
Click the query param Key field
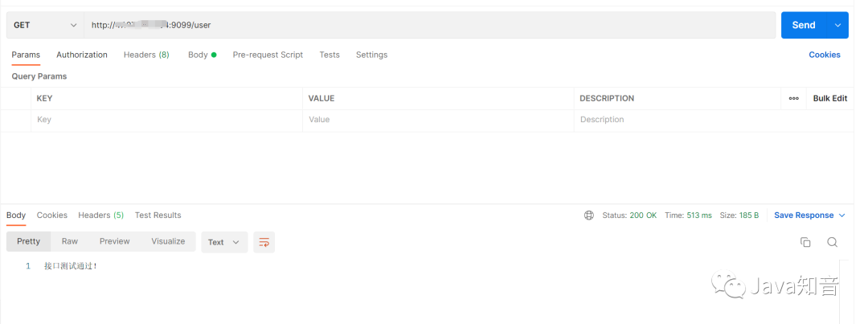click(166, 120)
